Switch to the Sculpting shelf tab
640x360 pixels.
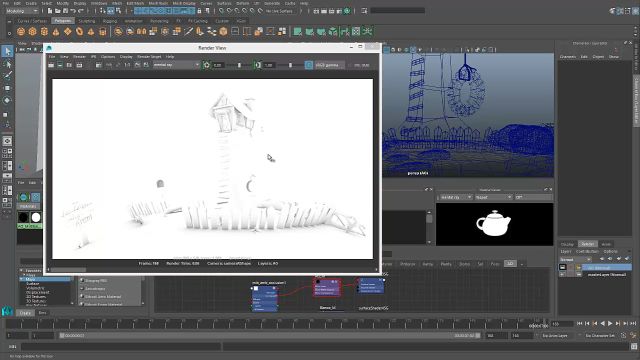coord(87,21)
